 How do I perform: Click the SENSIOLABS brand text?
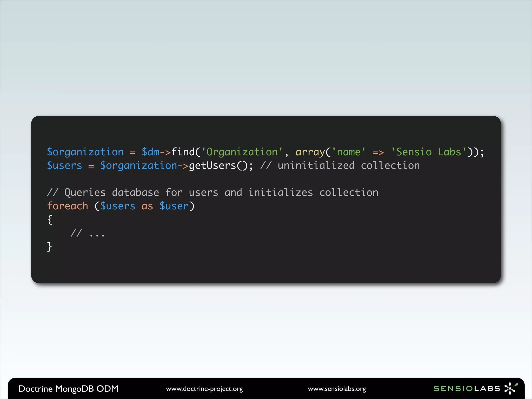[x=467, y=389]
